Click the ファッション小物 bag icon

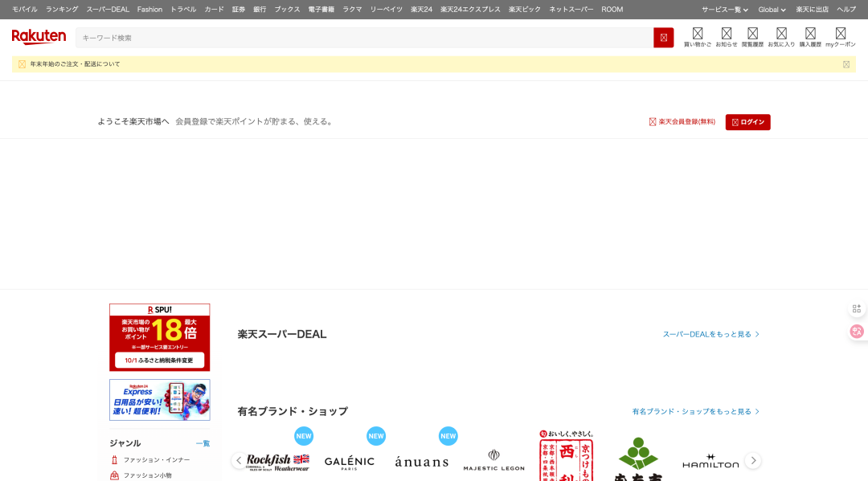point(115,475)
